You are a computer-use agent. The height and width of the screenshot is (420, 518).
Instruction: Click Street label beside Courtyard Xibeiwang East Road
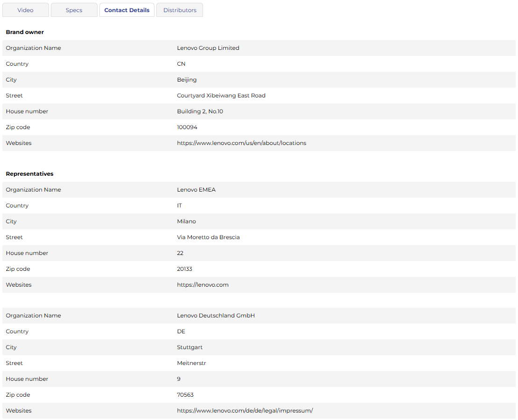click(x=14, y=96)
